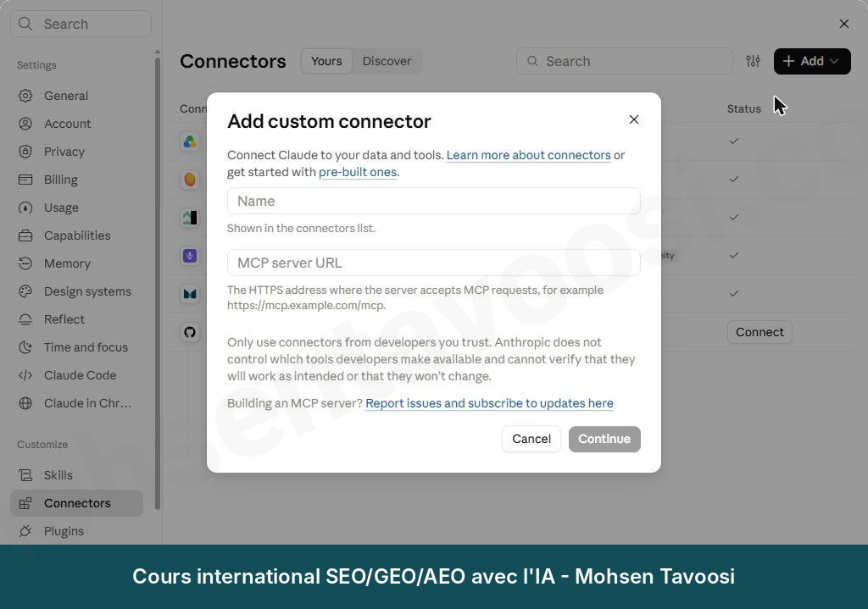Open Report issues and subscribe link
The image size is (868, 609).
489,403
